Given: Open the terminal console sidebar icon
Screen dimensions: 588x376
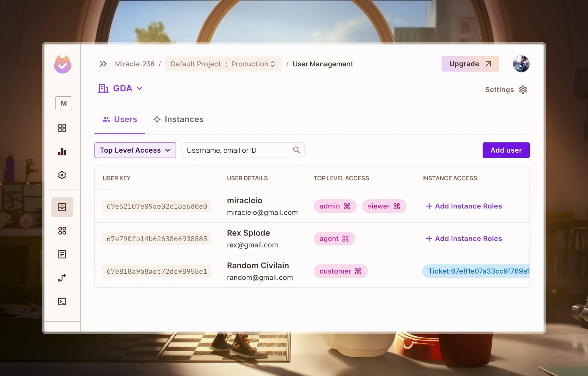Looking at the screenshot, I should click(62, 301).
